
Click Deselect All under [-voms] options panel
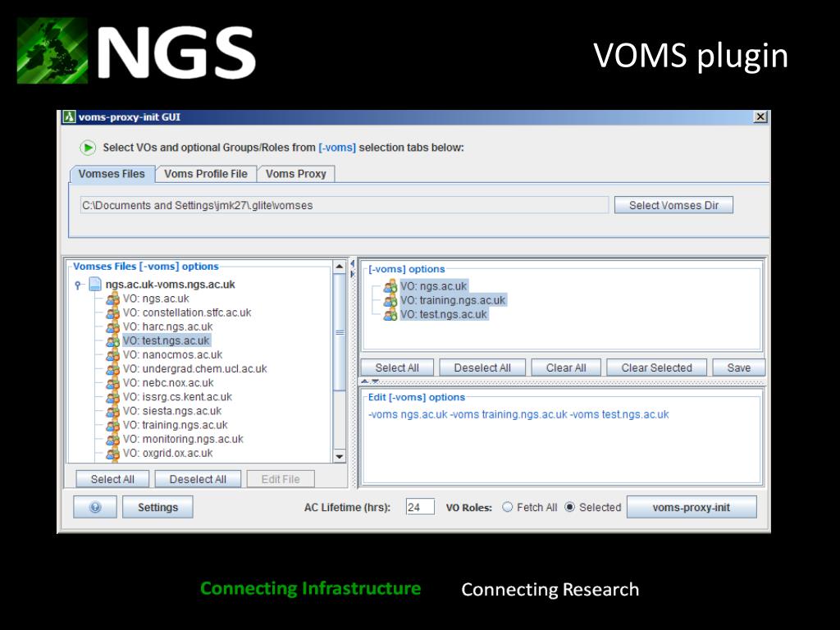click(482, 367)
